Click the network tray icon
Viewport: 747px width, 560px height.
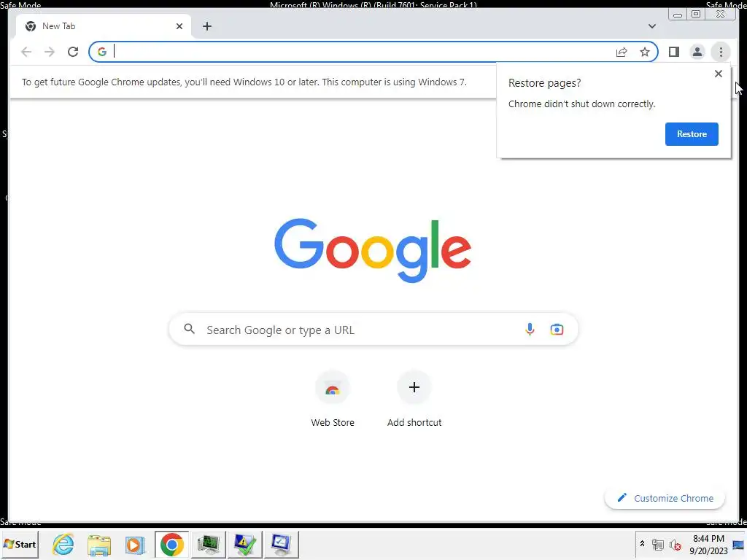click(x=658, y=544)
